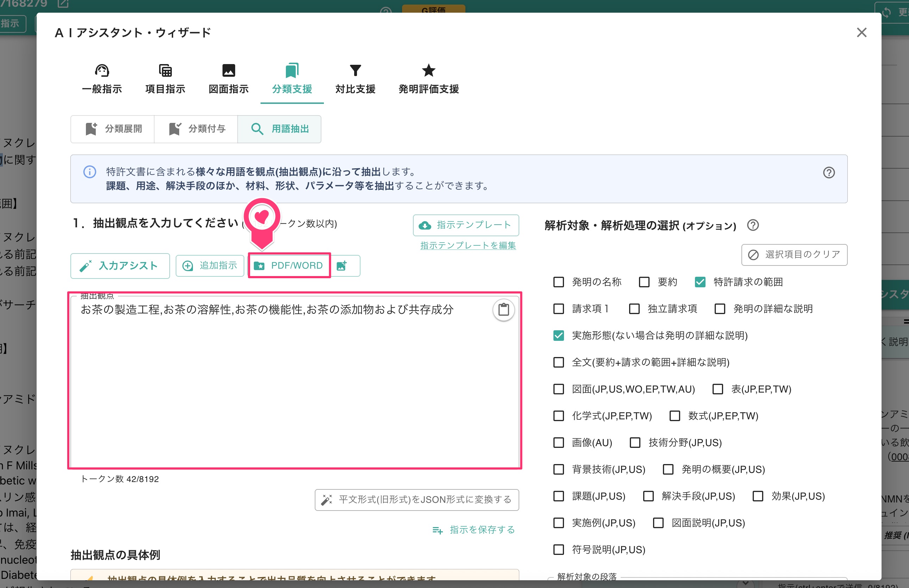Click the bookmark-check icon in 分類付与
Image resolution: width=909 pixels, height=588 pixels.
[x=175, y=129]
